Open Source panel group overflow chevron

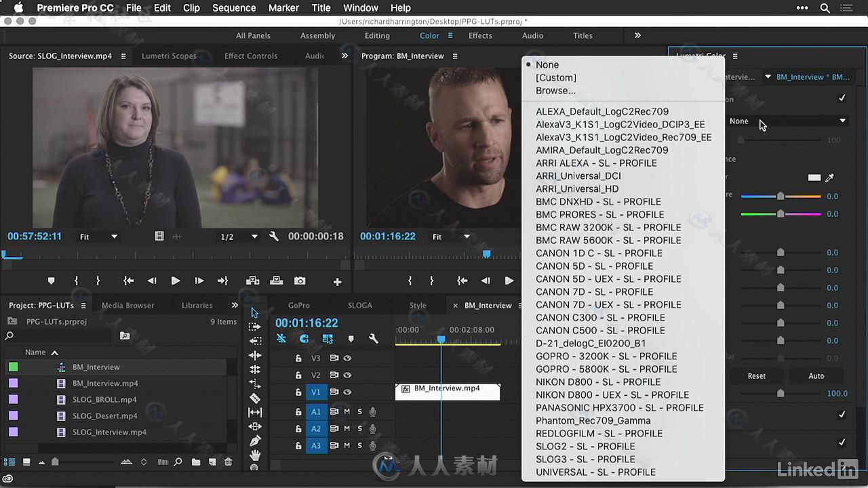(x=344, y=56)
